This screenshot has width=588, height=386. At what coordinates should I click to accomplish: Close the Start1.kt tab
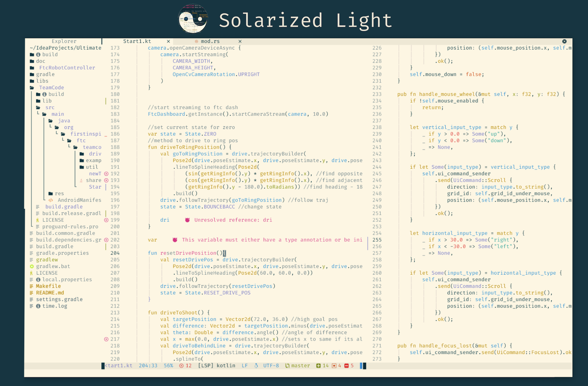tap(168, 41)
